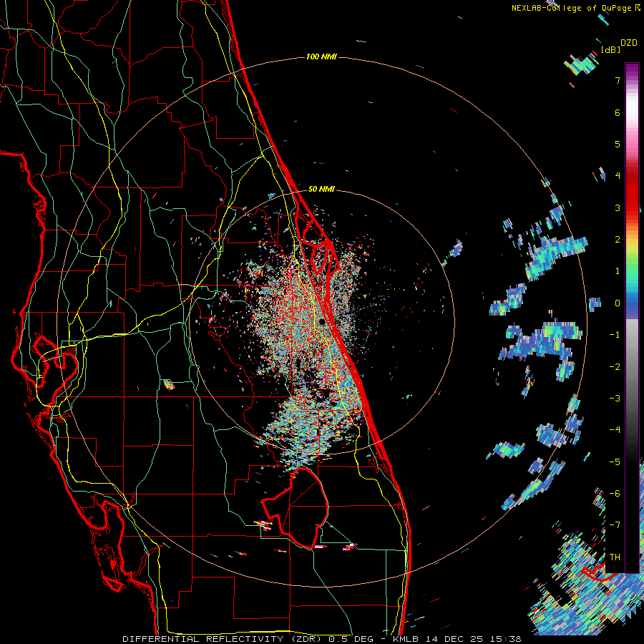This screenshot has width=644, height=644.
Task: Click the -6 value on color scale
Action: tap(615, 494)
